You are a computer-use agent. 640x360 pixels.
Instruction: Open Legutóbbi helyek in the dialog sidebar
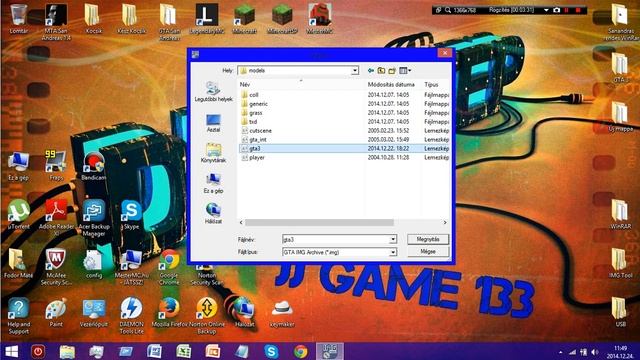(x=213, y=92)
